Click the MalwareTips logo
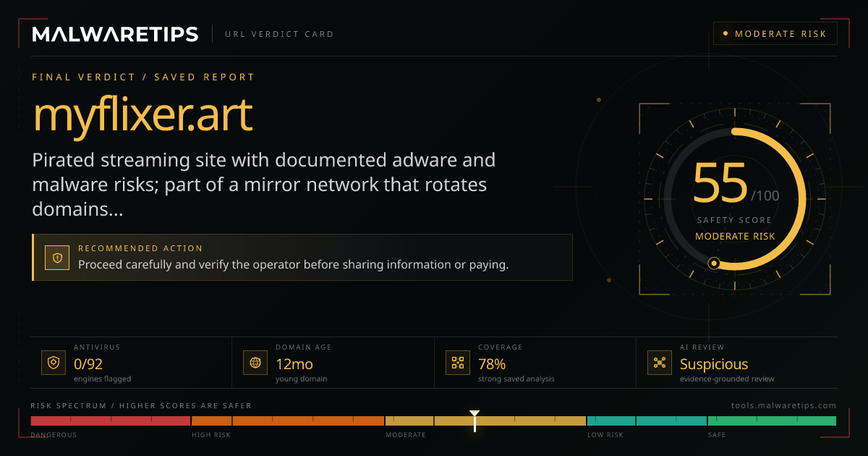868x456 pixels. [115, 34]
